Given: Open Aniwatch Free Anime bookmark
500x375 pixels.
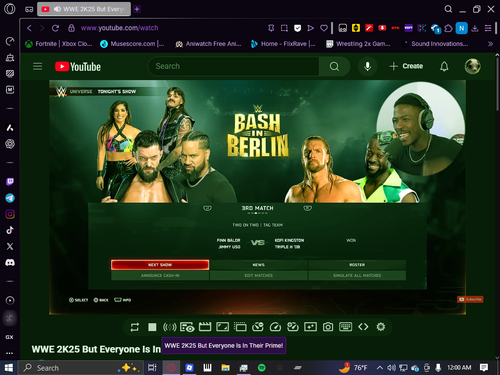Looking at the screenshot, I should coord(208,44).
